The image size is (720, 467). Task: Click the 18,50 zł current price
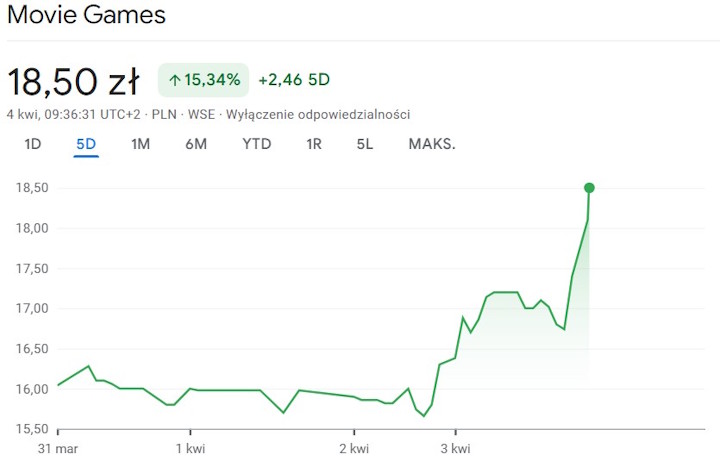tap(73, 80)
